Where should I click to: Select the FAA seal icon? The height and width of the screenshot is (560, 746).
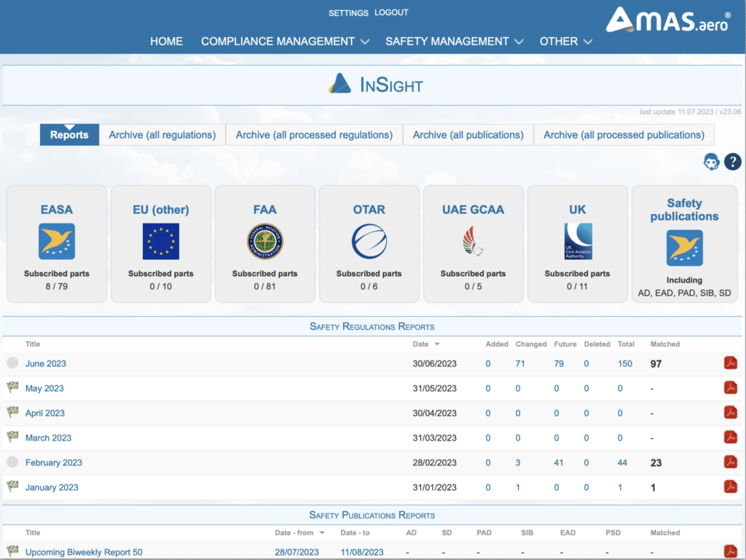pyautogui.click(x=265, y=241)
